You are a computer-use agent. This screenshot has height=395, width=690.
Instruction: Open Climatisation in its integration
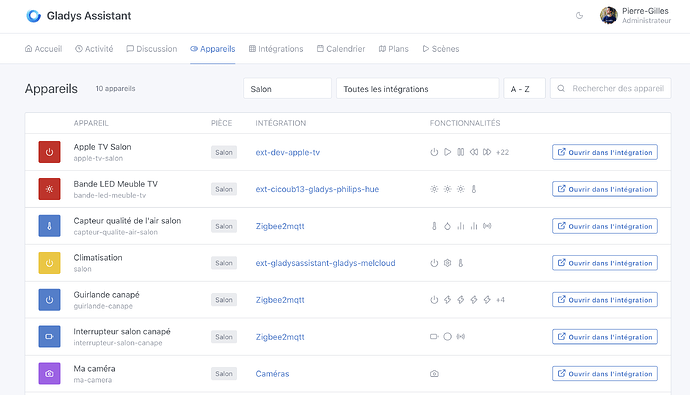[x=605, y=263]
